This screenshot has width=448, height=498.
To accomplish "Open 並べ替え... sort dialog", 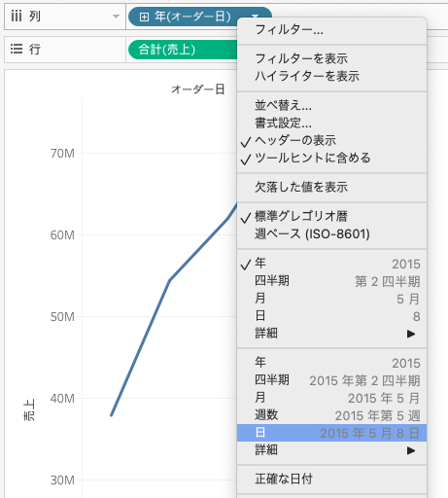I will coord(331,105).
